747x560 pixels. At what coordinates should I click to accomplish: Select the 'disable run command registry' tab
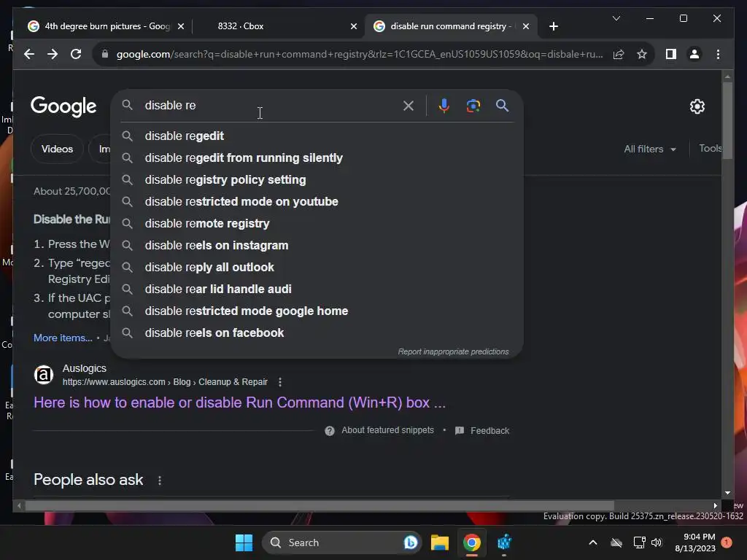click(x=451, y=26)
